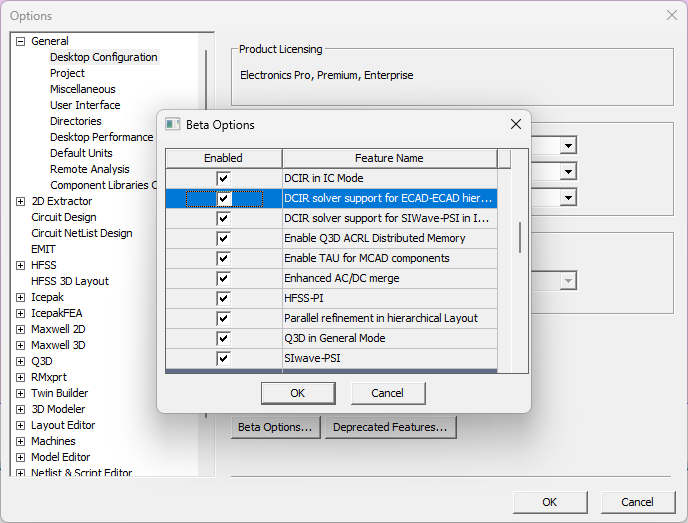The height and width of the screenshot is (523, 688).
Task: Click the Feature Name column header
Action: pyautogui.click(x=389, y=158)
